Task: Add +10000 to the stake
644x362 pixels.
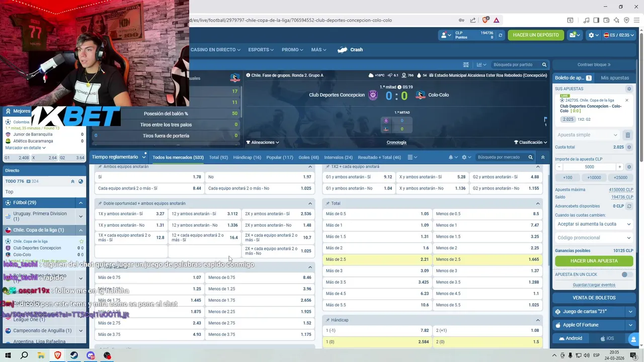Action: coord(594,177)
